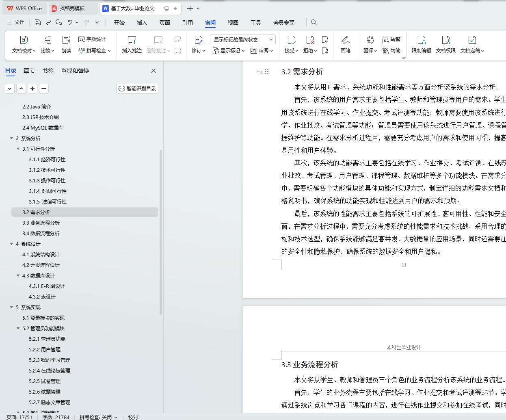Open the 视图 ribbon tab

tap(233, 23)
